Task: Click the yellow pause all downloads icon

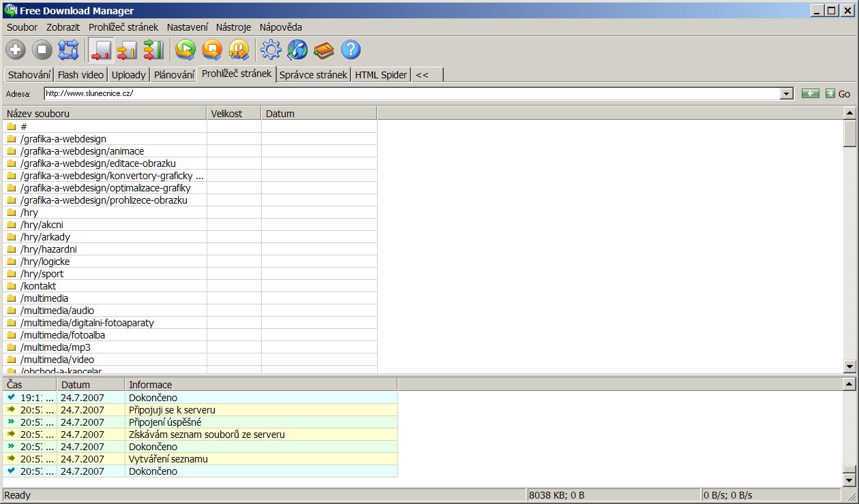Action: pos(239,50)
